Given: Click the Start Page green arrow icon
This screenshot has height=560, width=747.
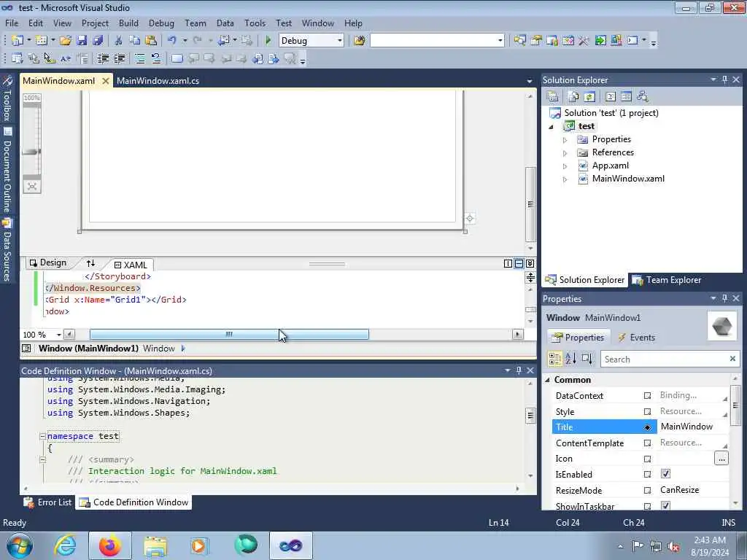Looking at the screenshot, I should [600, 41].
